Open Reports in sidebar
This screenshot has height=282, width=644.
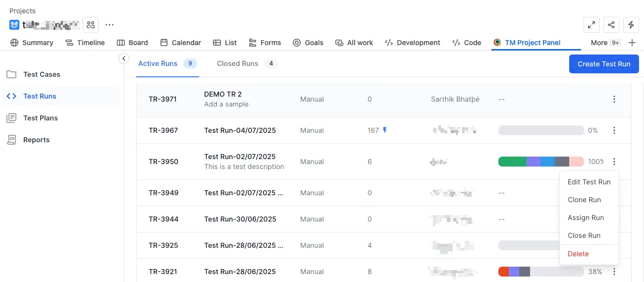click(36, 140)
